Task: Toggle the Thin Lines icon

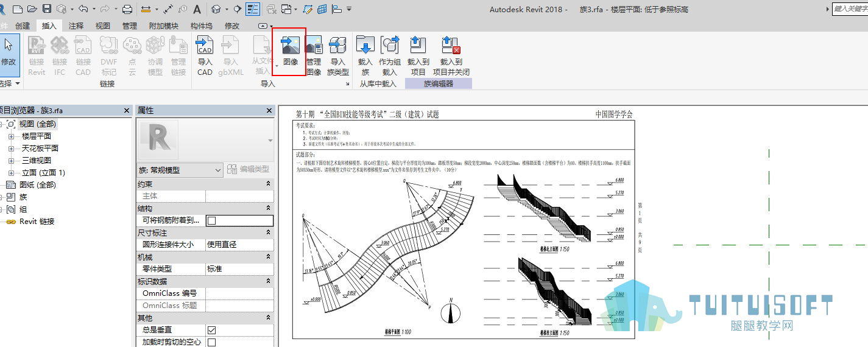Action: coord(253,9)
